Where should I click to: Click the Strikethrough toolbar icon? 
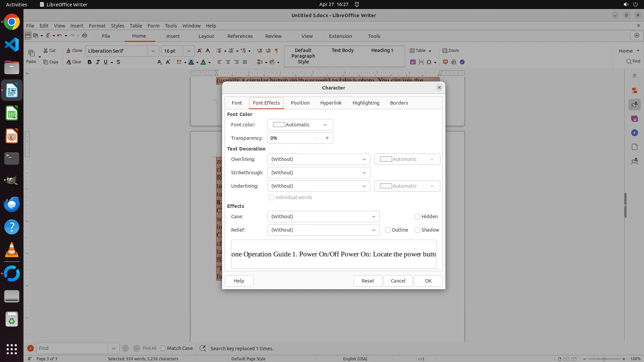click(x=118, y=62)
